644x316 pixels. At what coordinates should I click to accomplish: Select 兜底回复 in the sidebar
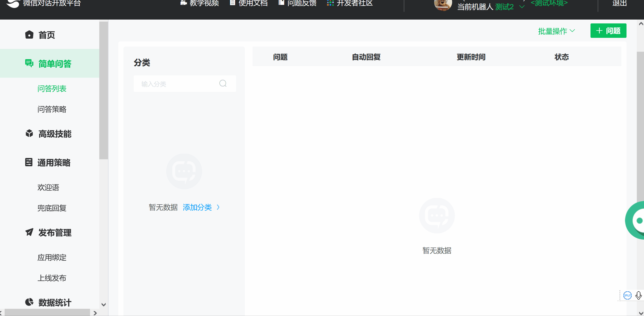[52, 208]
